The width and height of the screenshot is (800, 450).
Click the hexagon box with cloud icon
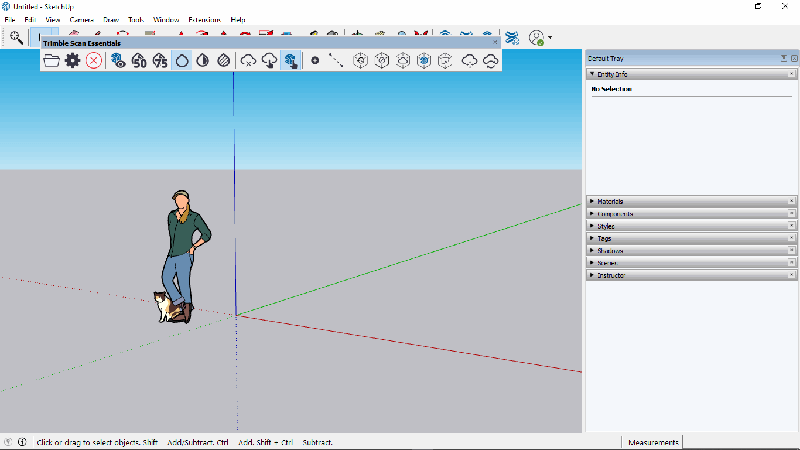tap(403, 61)
